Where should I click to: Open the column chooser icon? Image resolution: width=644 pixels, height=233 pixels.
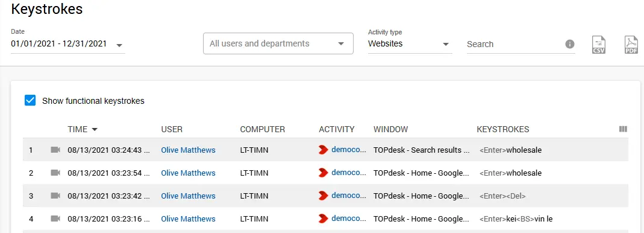pyautogui.click(x=623, y=129)
